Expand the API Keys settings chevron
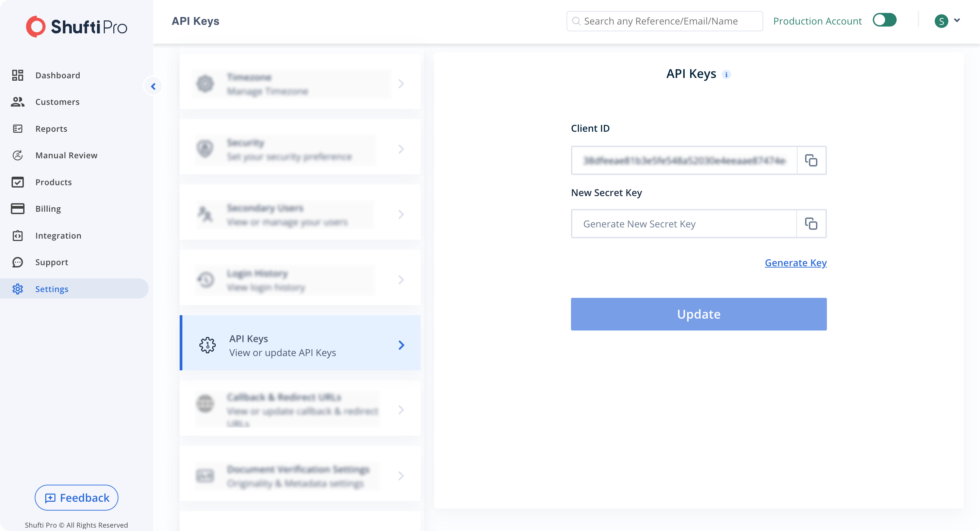The width and height of the screenshot is (980, 531). (401, 345)
